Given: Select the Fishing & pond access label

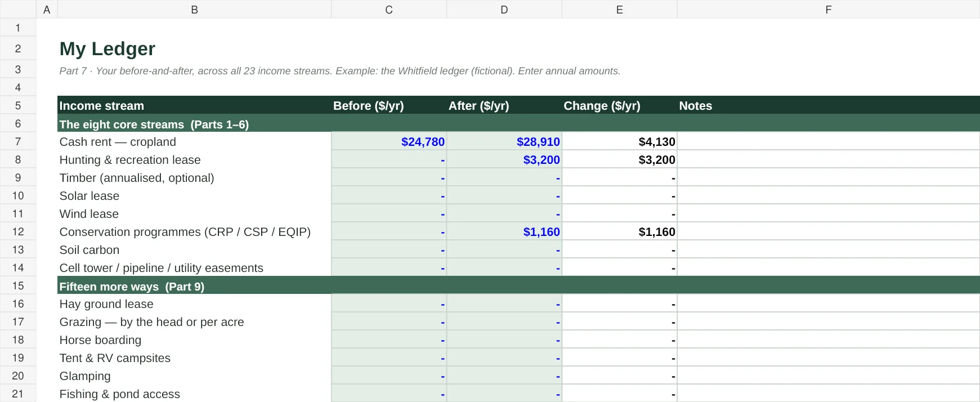Looking at the screenshot, I should coord(120,394).
